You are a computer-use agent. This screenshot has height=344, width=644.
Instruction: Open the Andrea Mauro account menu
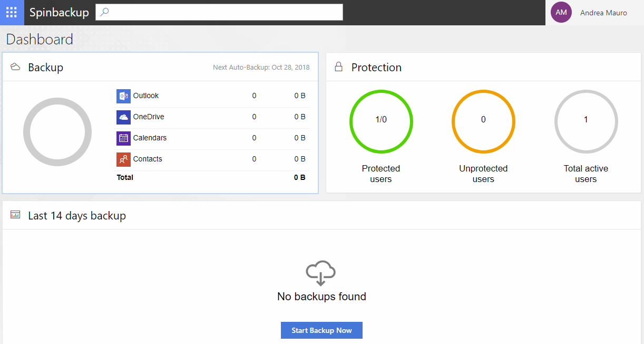point(603,13)
